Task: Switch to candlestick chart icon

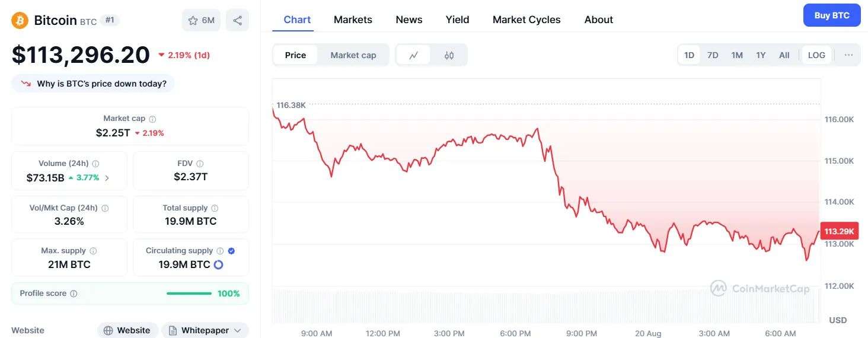Action: tap(449, 55)
